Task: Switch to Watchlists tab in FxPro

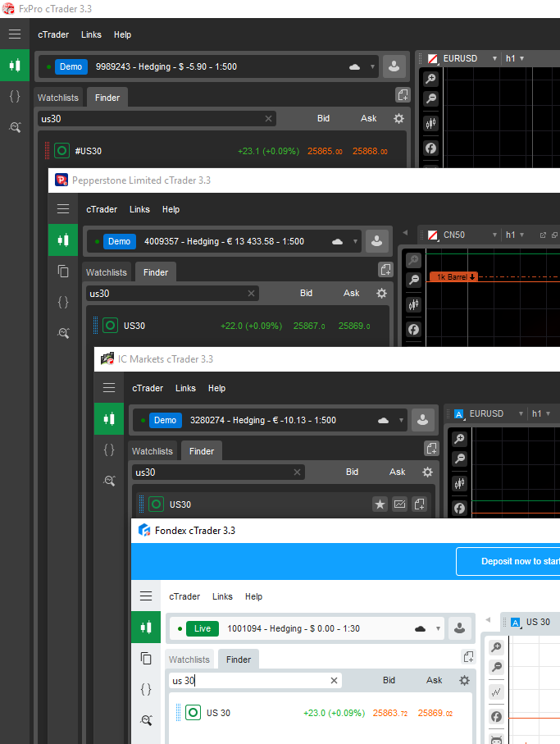Action: 58,98
